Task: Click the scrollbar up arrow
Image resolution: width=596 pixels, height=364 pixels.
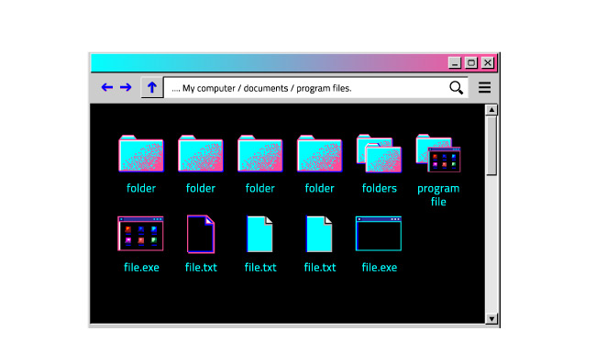Action: point(491,110)
